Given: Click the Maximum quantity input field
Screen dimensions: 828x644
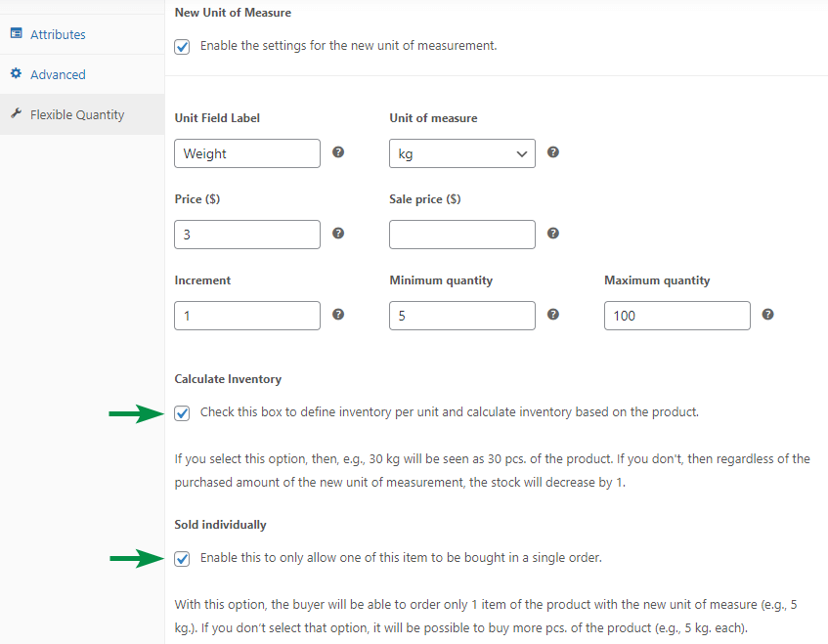Looking at the screenshot, I should tap(677, 316).
